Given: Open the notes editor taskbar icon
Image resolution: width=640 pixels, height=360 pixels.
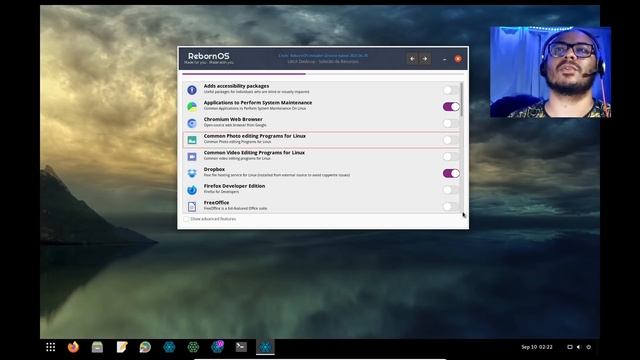Looking at the screenshot, I should coord(122,347).
